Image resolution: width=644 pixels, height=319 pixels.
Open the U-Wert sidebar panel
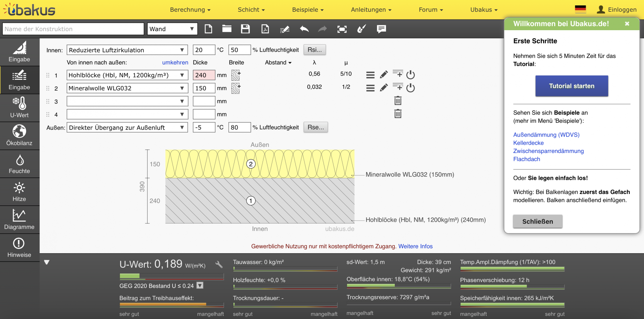(19, 108)
